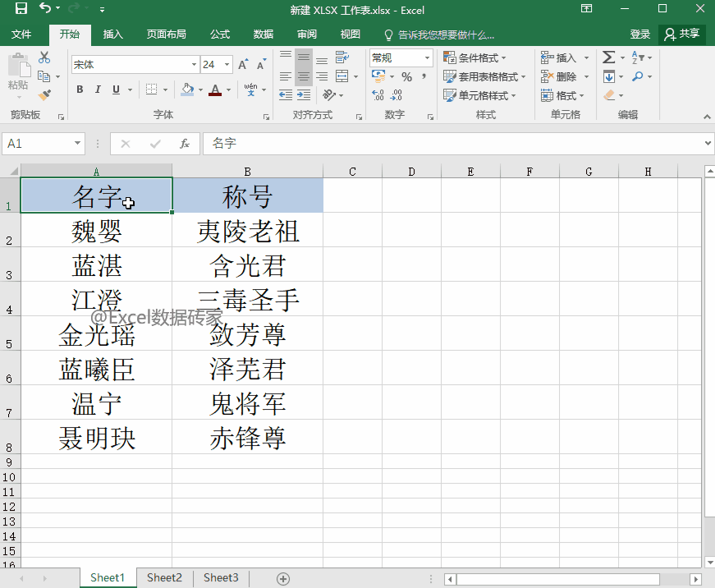Screen dimensions: 715x588
Task: Switch to the Sheet2 tab
Action: click(x=164, y=578)
